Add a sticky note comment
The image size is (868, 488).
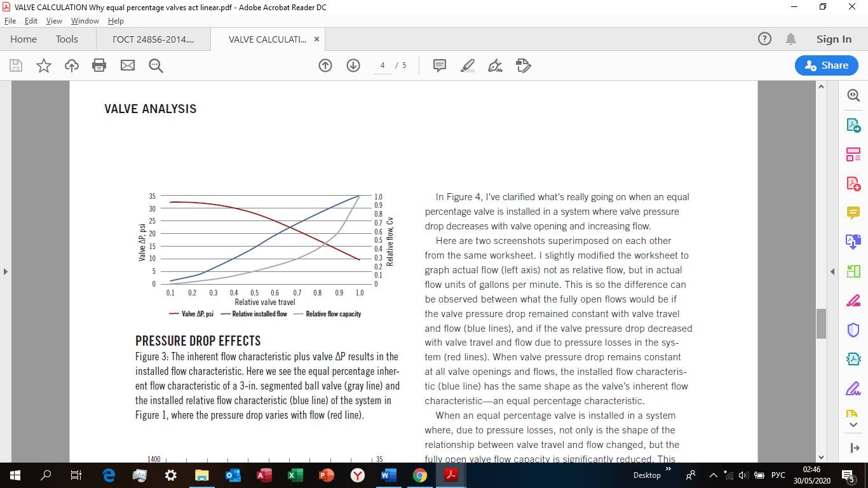439,65
